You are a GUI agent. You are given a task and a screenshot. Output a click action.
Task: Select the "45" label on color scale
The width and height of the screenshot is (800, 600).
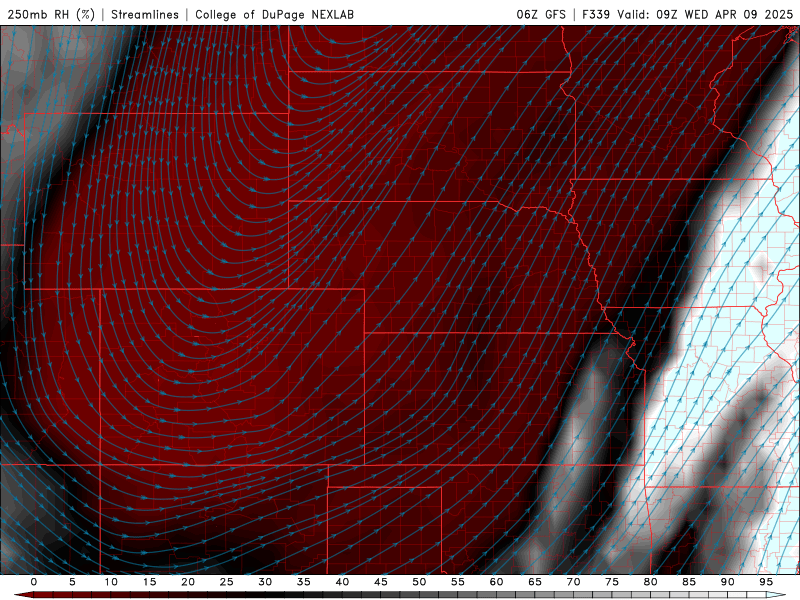[381, 582]
